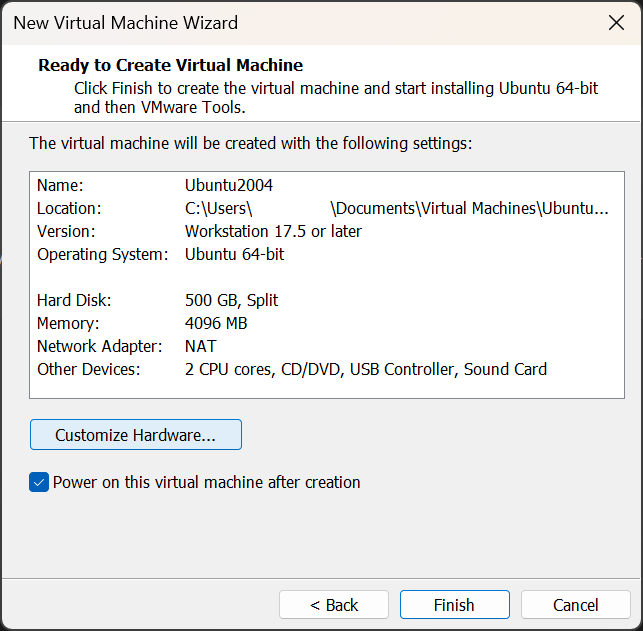The height and width of the screenshot is (631, 643).
Task: Select the Workstation 17.5 or later version text
Action: [273, 231]
